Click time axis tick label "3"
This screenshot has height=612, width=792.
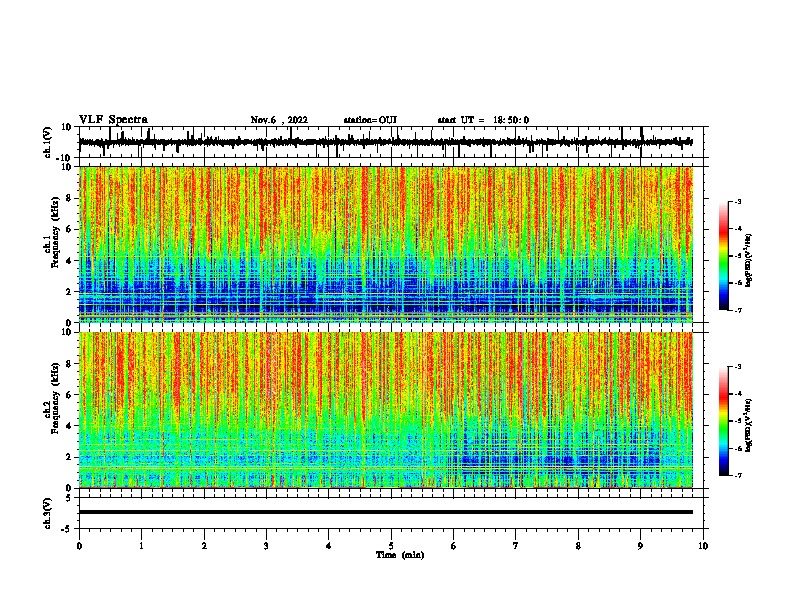tap(266, 546)
